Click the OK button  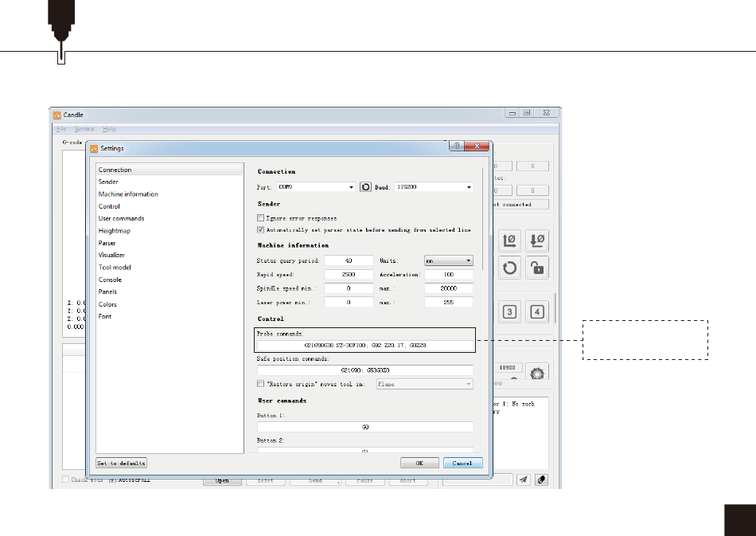click(x=419, y=464)
